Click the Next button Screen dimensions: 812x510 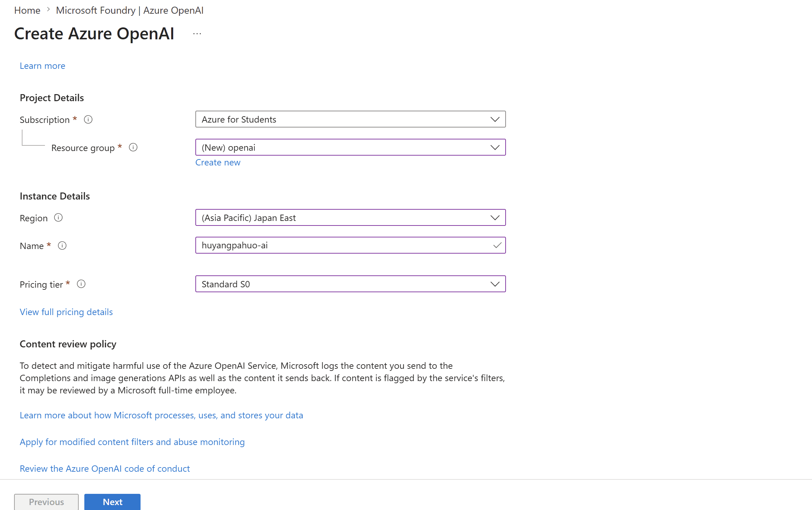112,502
